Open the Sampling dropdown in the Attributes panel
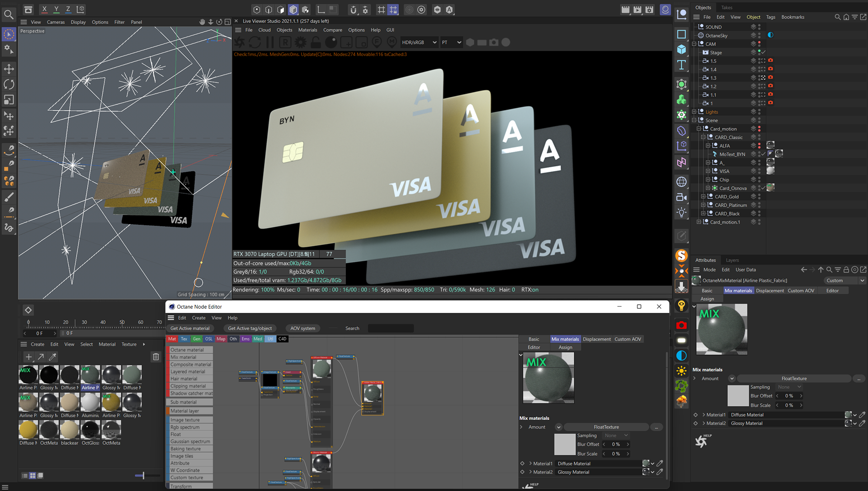Viewport: 868px width, 491px height. pos(789,387)
